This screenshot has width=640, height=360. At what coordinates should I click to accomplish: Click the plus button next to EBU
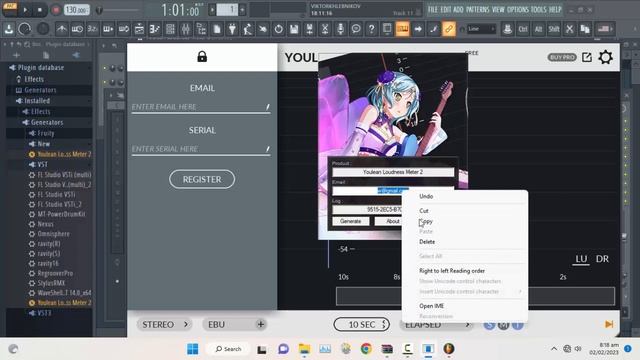(x=260, y=324)
